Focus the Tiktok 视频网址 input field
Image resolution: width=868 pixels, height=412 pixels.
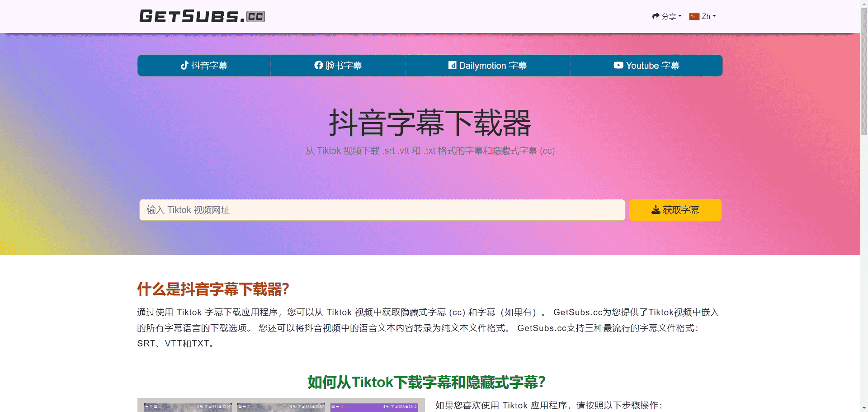pyautogui.click(x=382, y=210)
